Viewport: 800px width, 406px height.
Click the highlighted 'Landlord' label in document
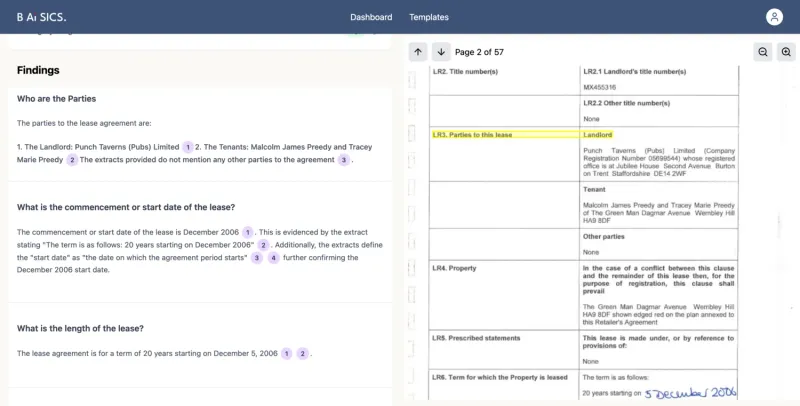coord(597,135)
